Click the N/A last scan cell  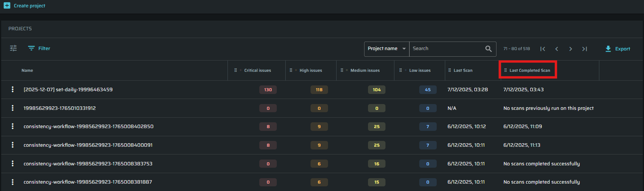pyautogui.click(x=452, y=108)
